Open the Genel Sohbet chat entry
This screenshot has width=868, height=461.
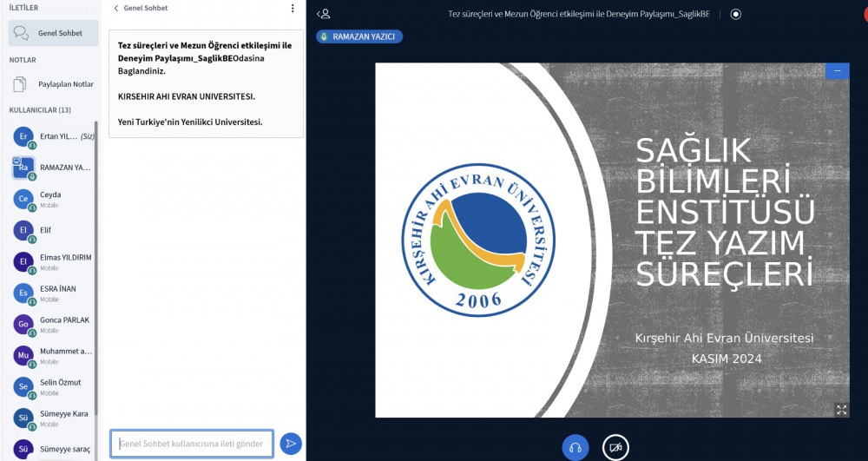(x=53, y=33)
